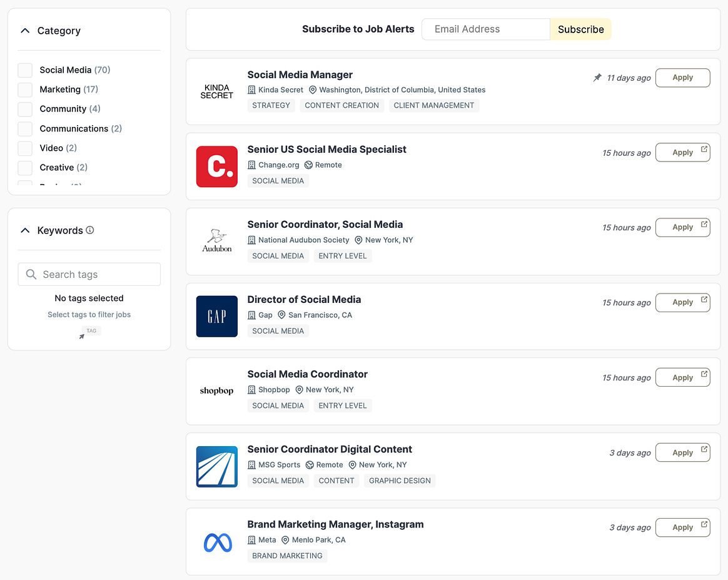The width and height of the screenshot is (728, 580).
Task: Click the GRAPHIC DESIGN tag
Action: point(400,481)
